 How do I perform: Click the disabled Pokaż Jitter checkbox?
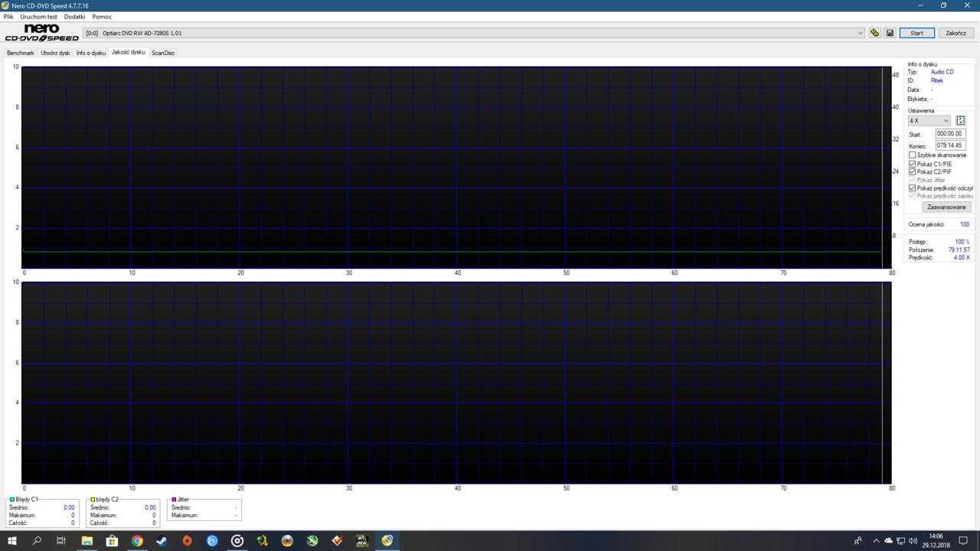tap(912, 180)
